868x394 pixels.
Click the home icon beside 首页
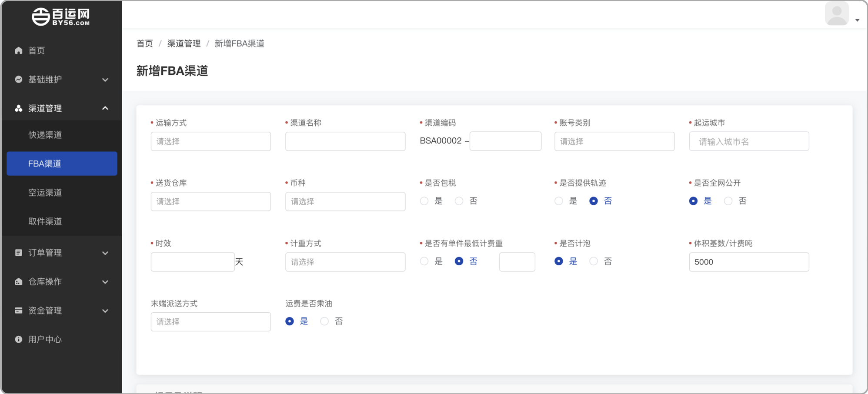[x=18, y=50]
